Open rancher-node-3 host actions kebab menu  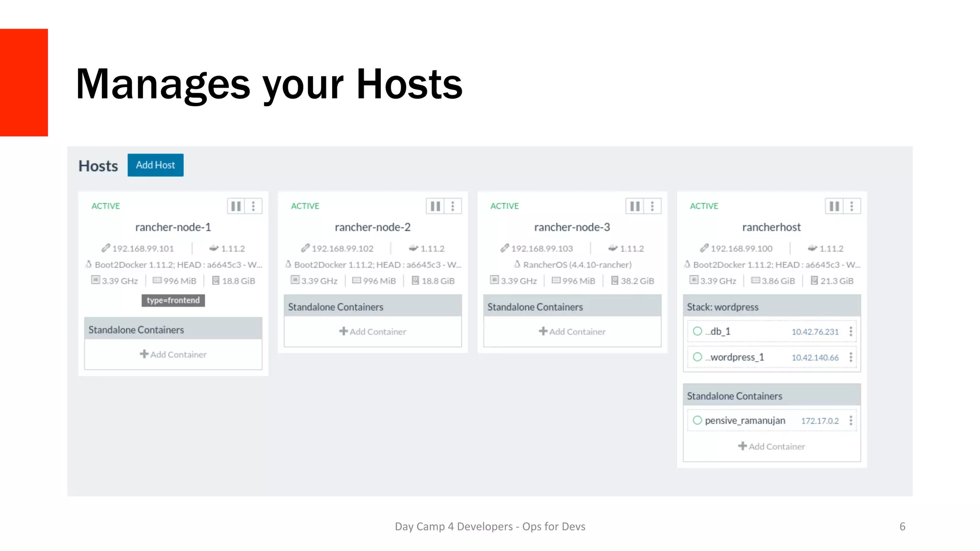652,206
